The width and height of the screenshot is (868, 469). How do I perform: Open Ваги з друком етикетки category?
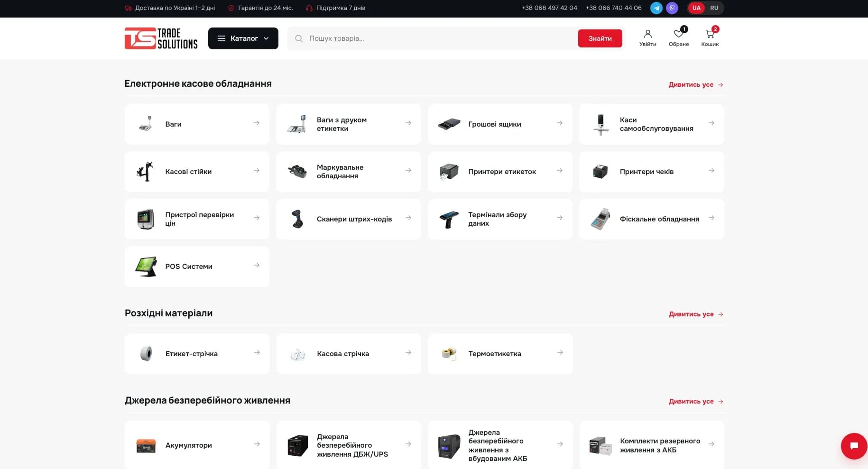348,124
